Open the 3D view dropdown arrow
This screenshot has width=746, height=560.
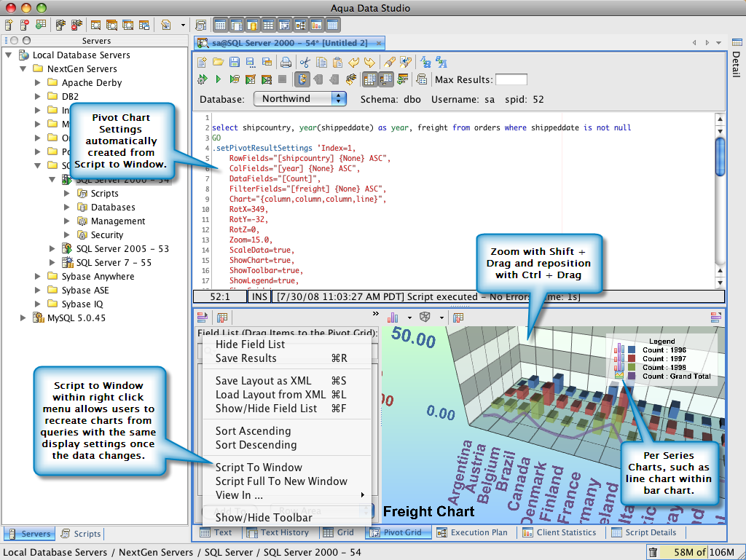tap(441, 318)
